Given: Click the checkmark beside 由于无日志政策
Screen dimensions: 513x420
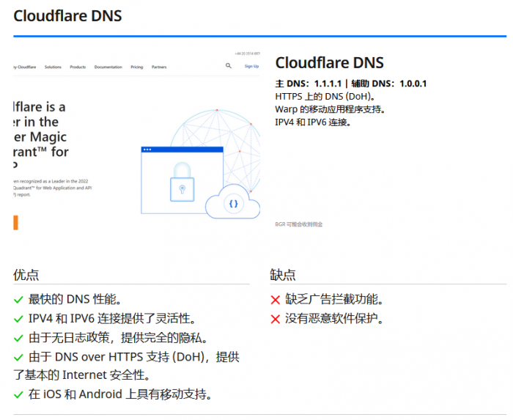Looking at the screenshot, I should pos(19,338).
